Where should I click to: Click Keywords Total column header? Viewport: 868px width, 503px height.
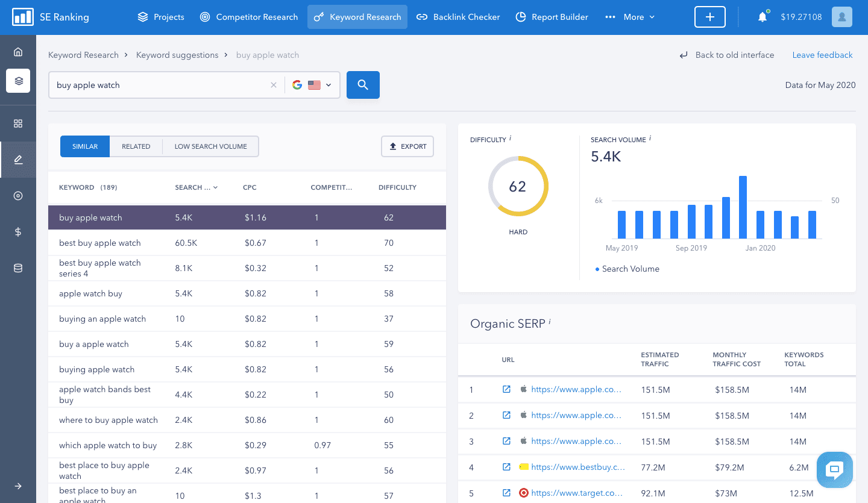[x=804, y=359]
